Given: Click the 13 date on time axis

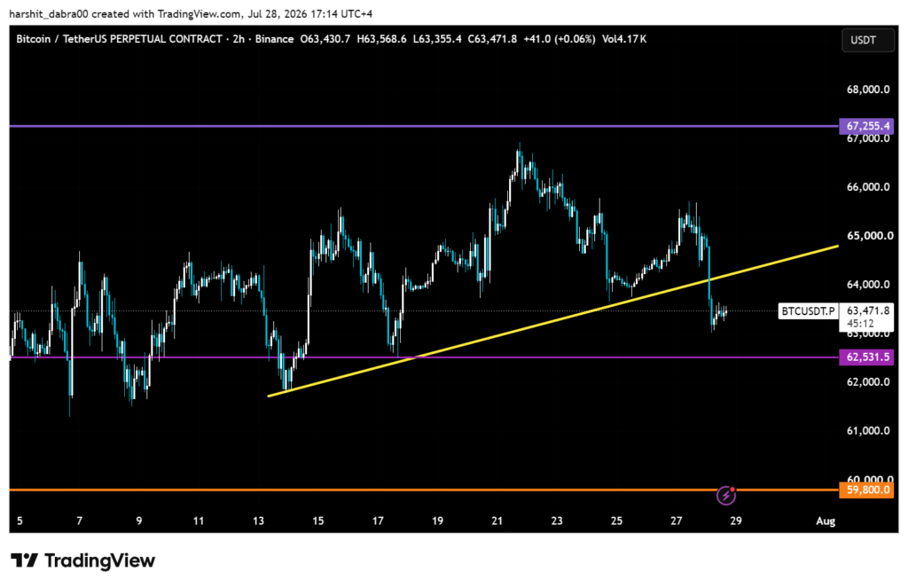Looking at the screenshot, I should pyautogui.click(x=258, y=521).
